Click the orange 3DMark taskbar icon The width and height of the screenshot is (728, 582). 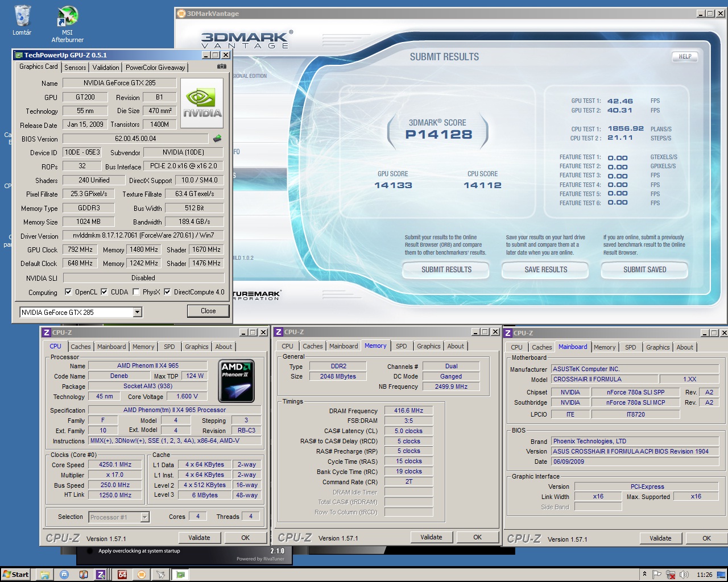point(142,575)
